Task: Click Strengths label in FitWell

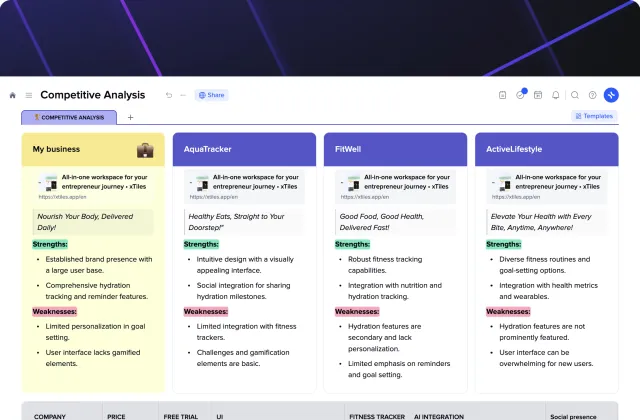Action: tap(352, 244)
